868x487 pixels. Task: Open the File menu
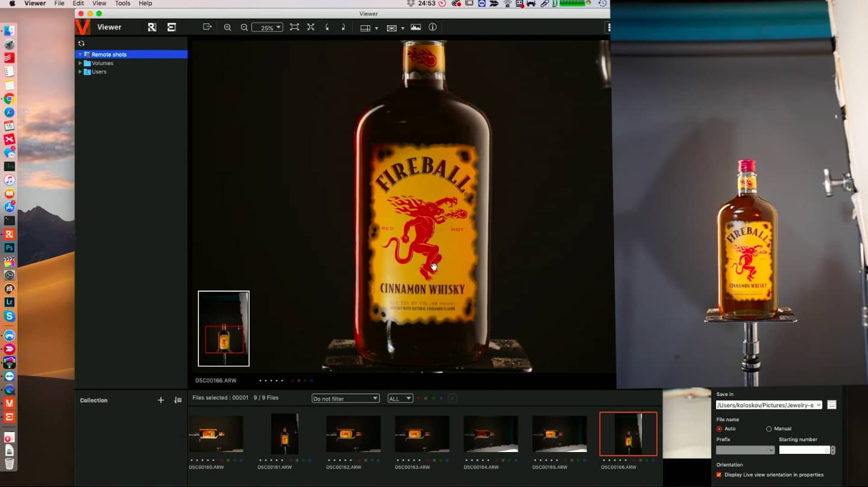pos(59,4)
